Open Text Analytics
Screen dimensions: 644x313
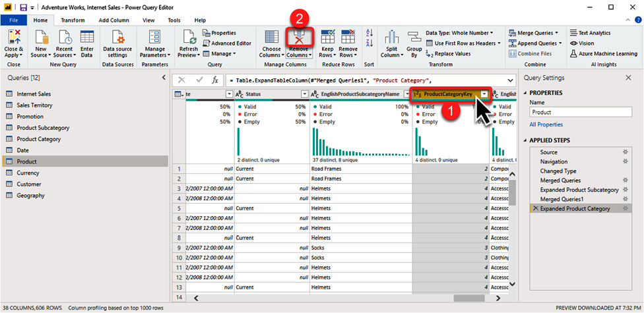(x=590, y=33)
